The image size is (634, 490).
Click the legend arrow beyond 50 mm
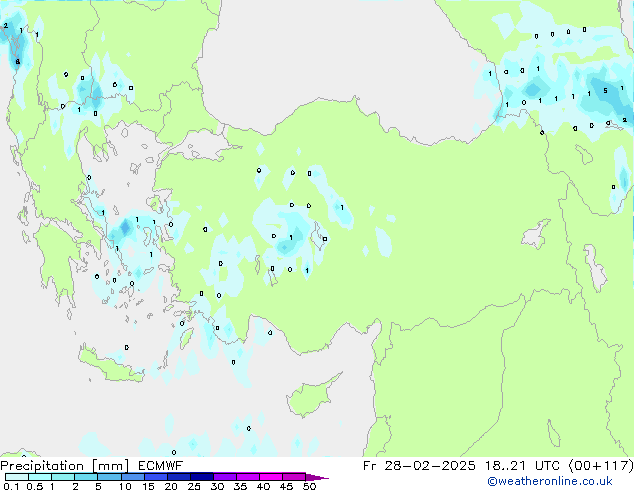[x=317, y=477]
